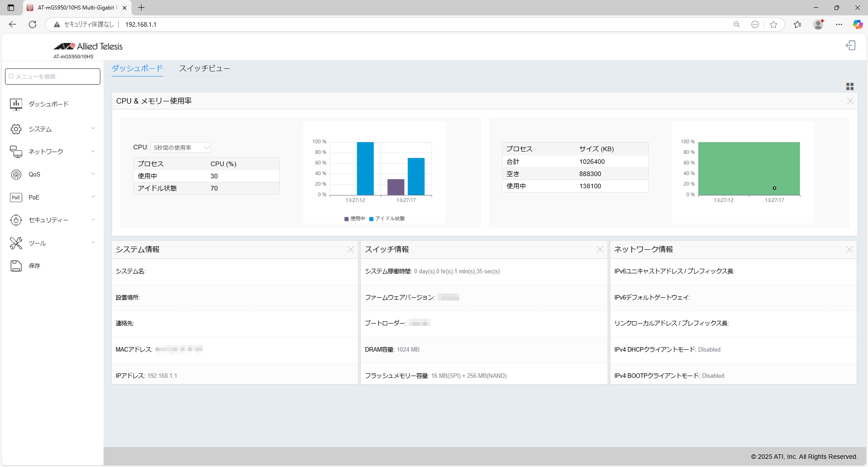Click the Security icon in sidebar
Image resolution: width=868 pixels, height=467 pixels.
tap(16, 220)
